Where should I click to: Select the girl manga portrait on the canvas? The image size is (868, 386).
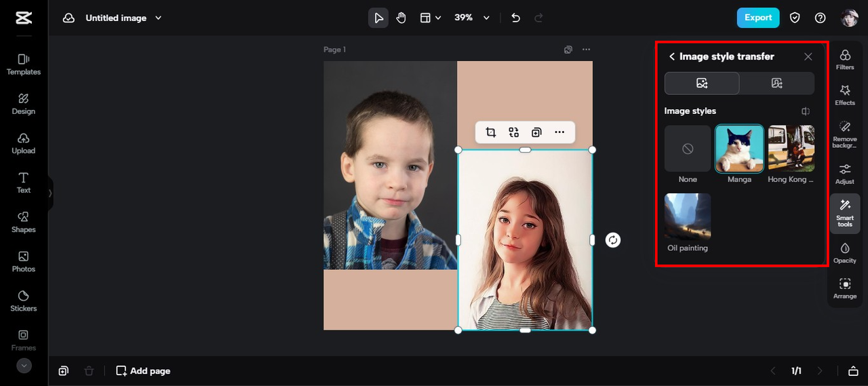(525, 239)
